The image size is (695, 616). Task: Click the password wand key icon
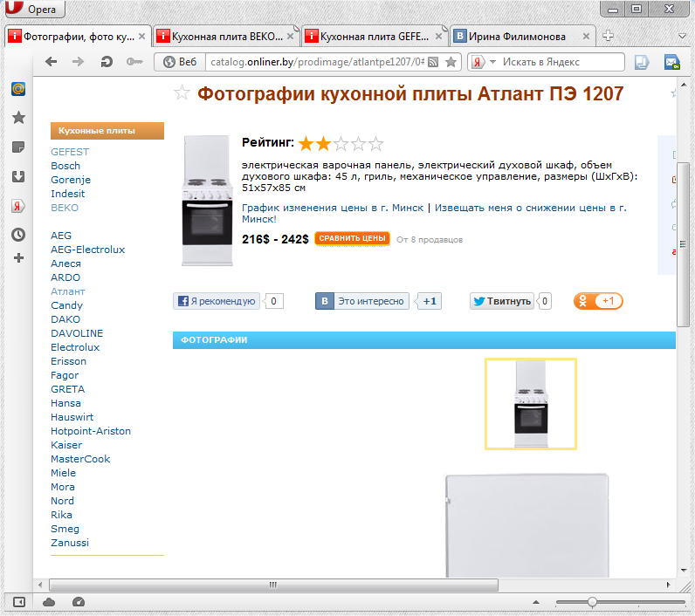[134, 62]
